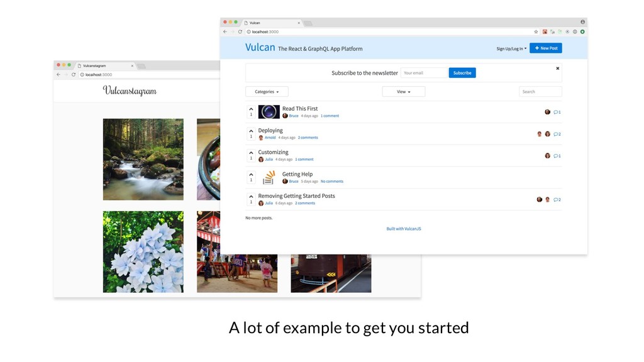
Task: Select the Vulcanstagram browser tab
Action: click(106, 65)
